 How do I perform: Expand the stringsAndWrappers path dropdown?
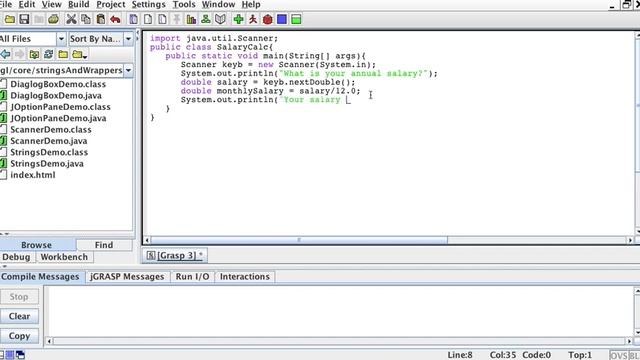coord(128,70)
